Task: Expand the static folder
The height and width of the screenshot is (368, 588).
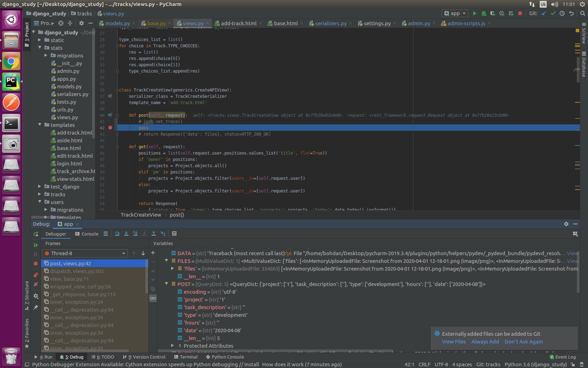Action: point(40,40)
